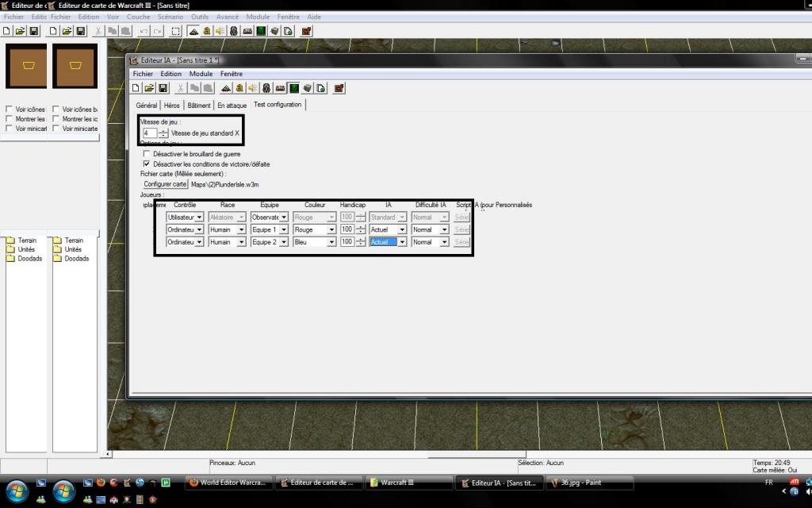
Task: Open the Aide menu in the map editor
Action: 314,17
